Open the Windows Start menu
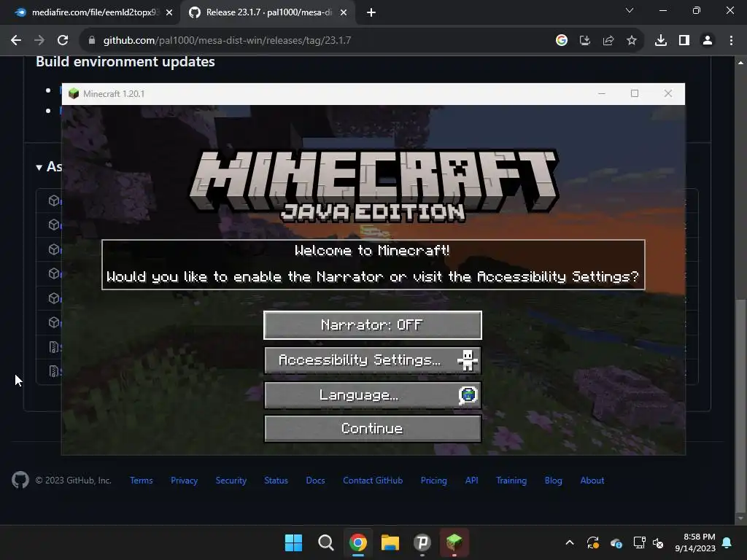This screenshot has width=747, height=560. click(x=293, y=542)
